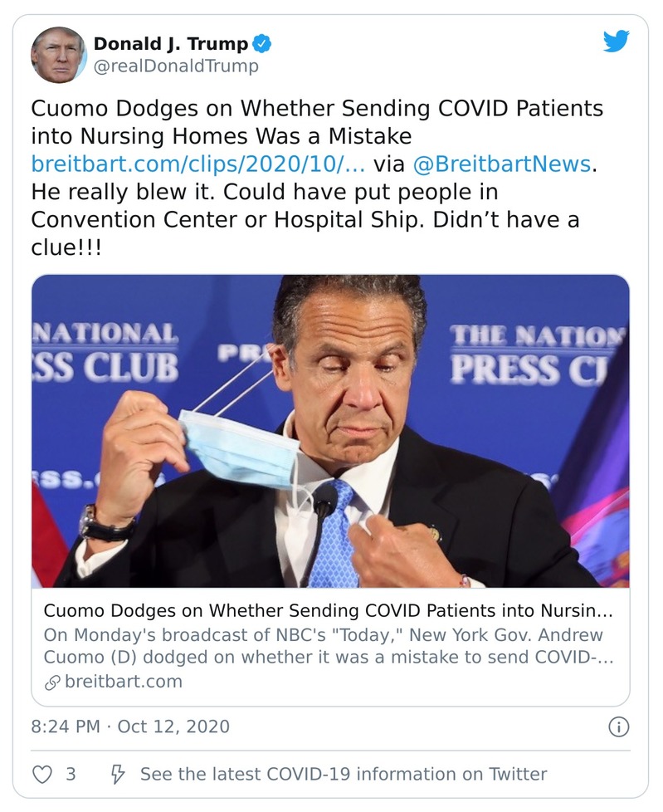This screenshot has height=812, width=663.
Task: Click the breitbart.com domain in the card
Action: coord(123,682)
